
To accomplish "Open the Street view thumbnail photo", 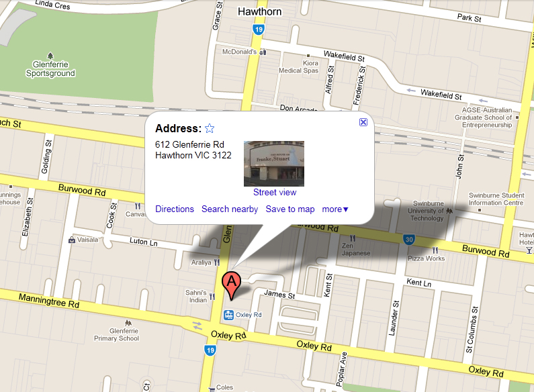I will [274, 164].
